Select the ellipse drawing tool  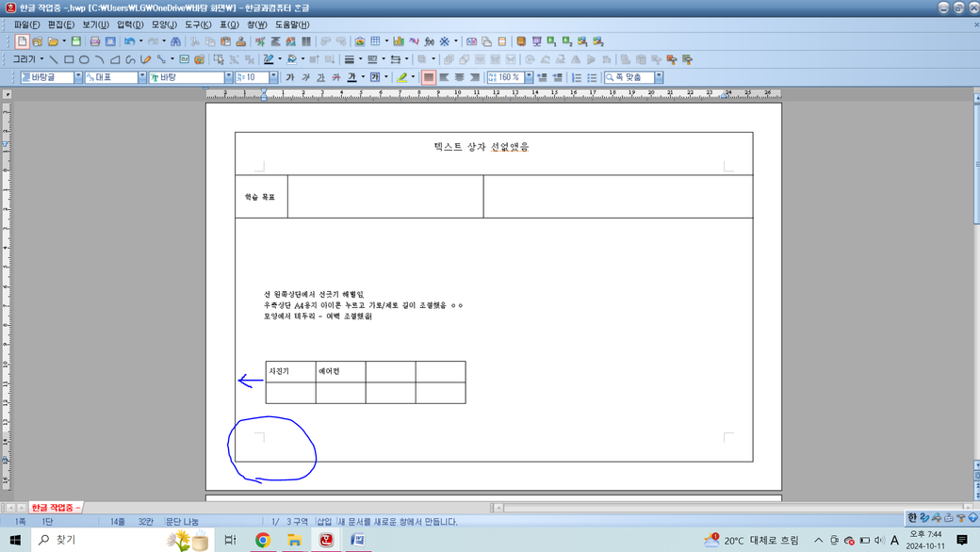(x=84, y=59)
